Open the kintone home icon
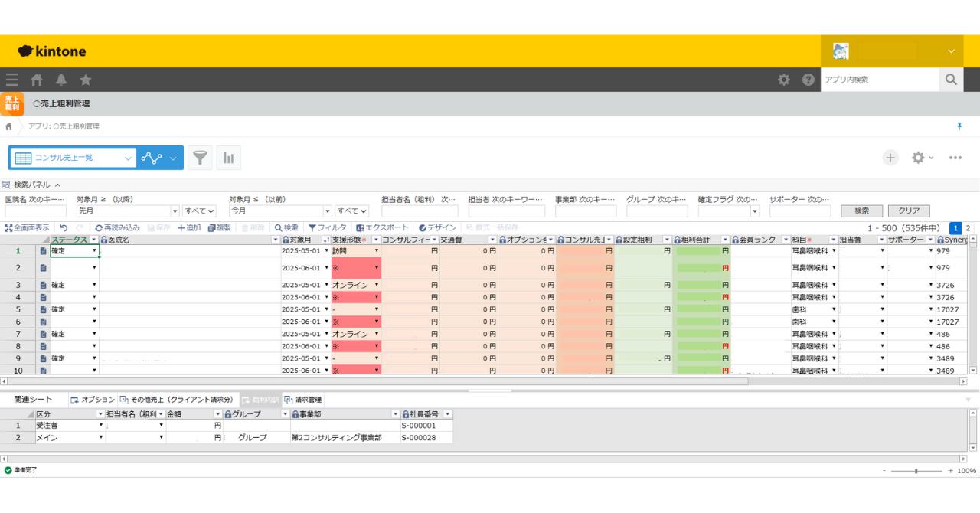 (37, 80)
